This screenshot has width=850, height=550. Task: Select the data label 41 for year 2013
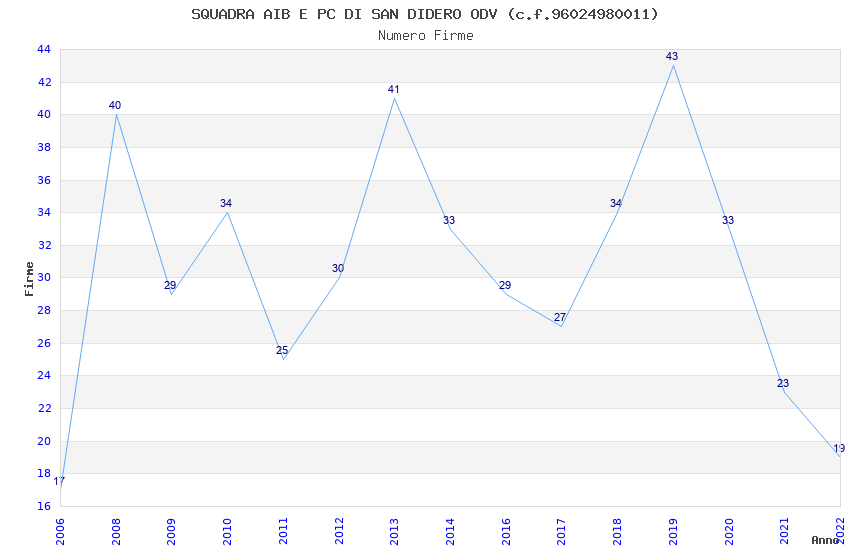coord(394,89)
